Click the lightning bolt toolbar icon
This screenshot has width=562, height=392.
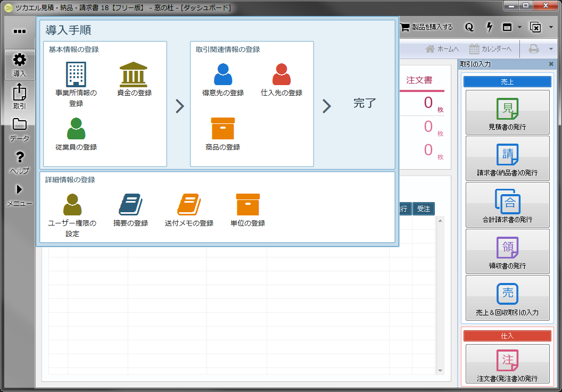click(x=489, y=27)
